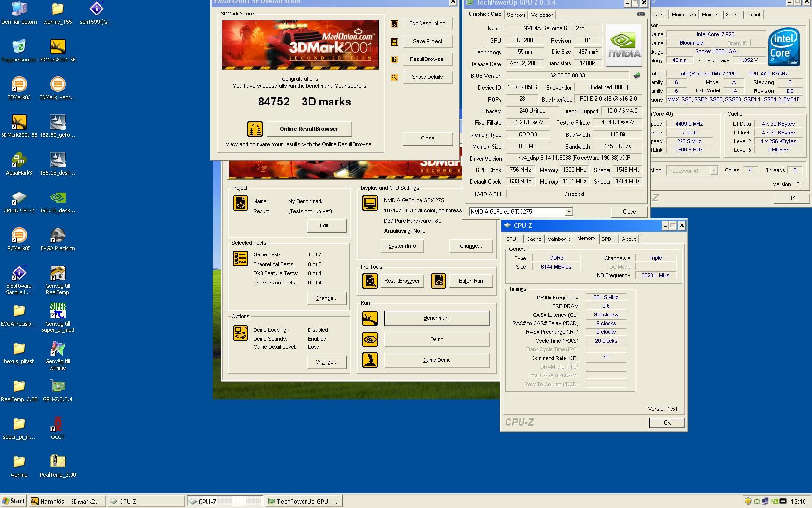Click the GPU-Z BIOS save chip icon
The height and width of the screenshot is (508, 812).
point(637,75)
